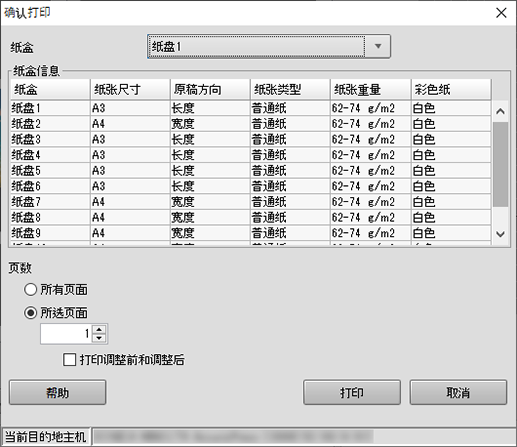Open the 纸盒 tray dropdown
517x447 pixels.
[x=269, y=46]
